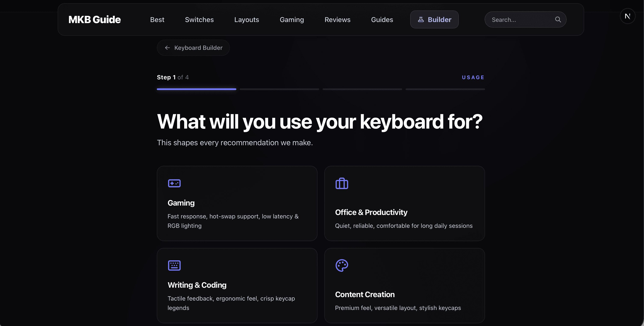644x326 pixels.
Task: Click the briefcase icon for Office & Productivity
Action: [x=342, y=184]
